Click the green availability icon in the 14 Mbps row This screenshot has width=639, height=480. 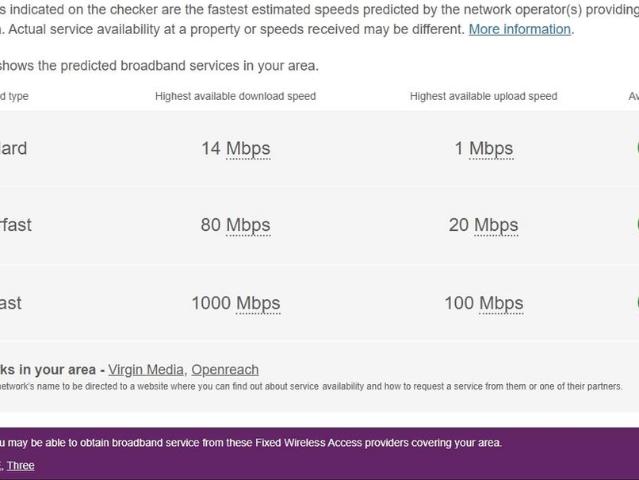636,148
